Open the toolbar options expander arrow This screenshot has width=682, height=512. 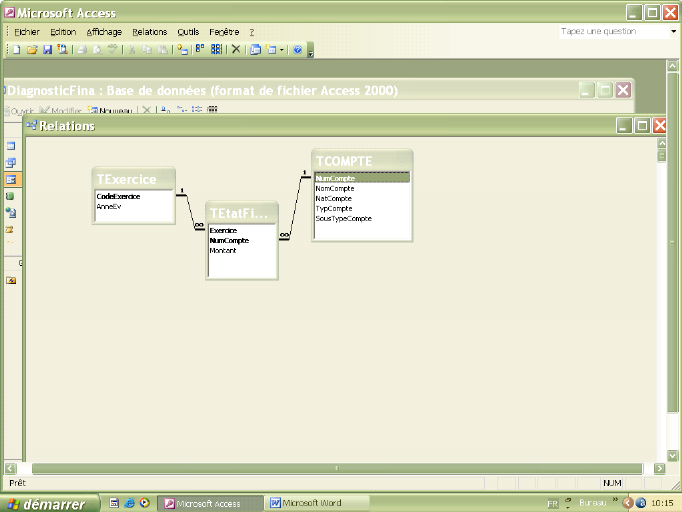tap(310, 50)
